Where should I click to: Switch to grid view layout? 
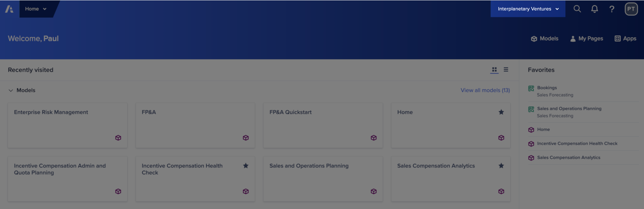point(494,70)
